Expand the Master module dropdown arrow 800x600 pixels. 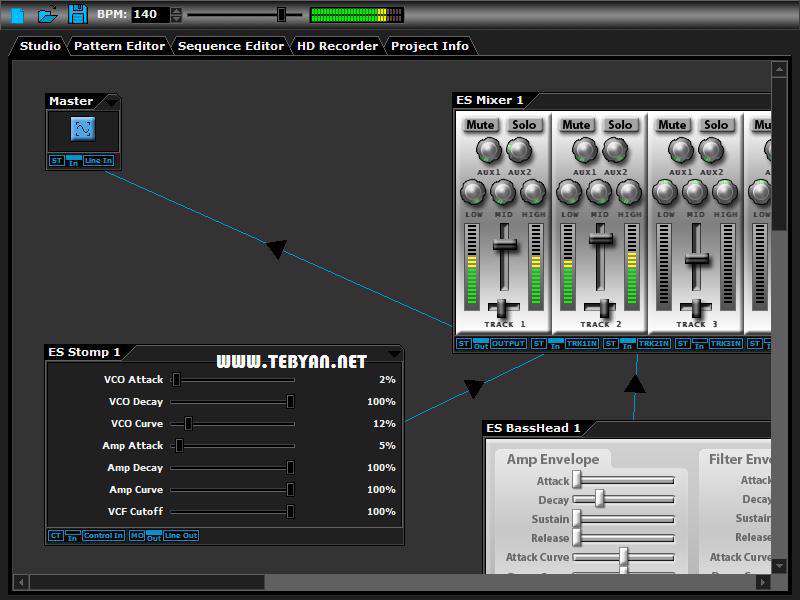point(113,100)
